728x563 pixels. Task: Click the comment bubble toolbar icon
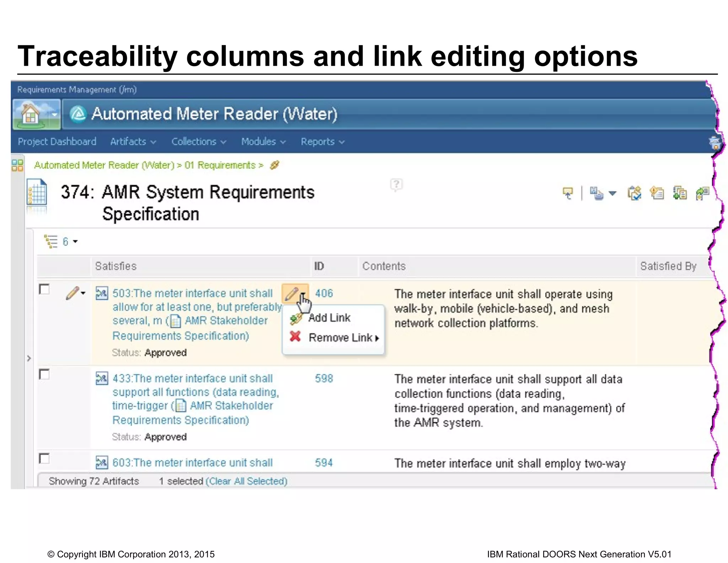tap(568, 193)
